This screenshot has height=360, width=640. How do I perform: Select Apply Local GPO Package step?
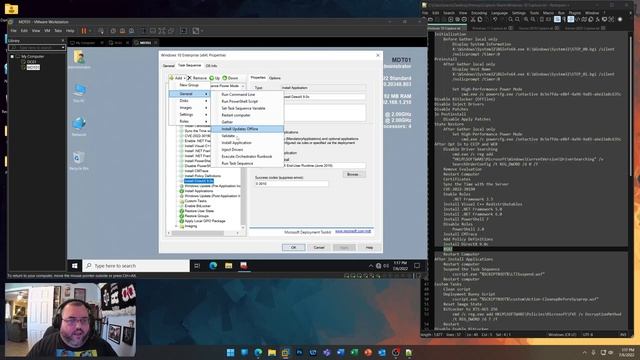pyautogui.click(x=205, y=221)
